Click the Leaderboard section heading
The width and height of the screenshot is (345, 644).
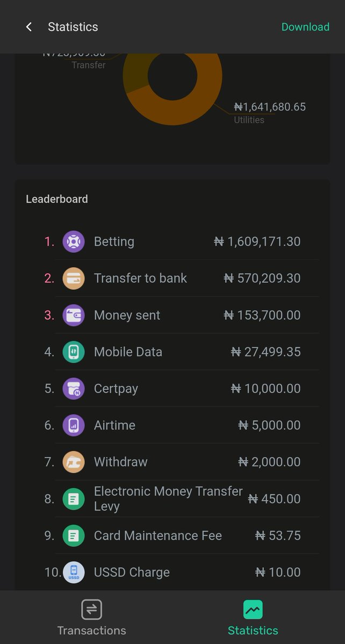57,199
